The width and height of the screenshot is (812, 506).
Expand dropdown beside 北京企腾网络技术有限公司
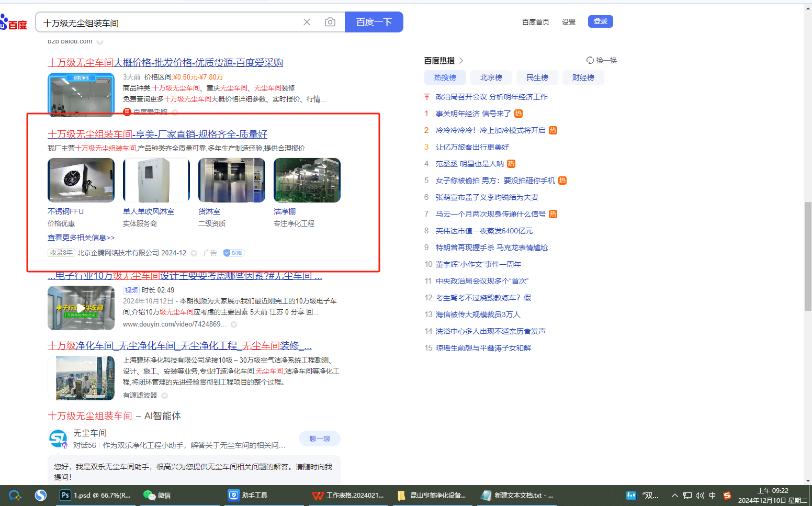tap(194, 253)
